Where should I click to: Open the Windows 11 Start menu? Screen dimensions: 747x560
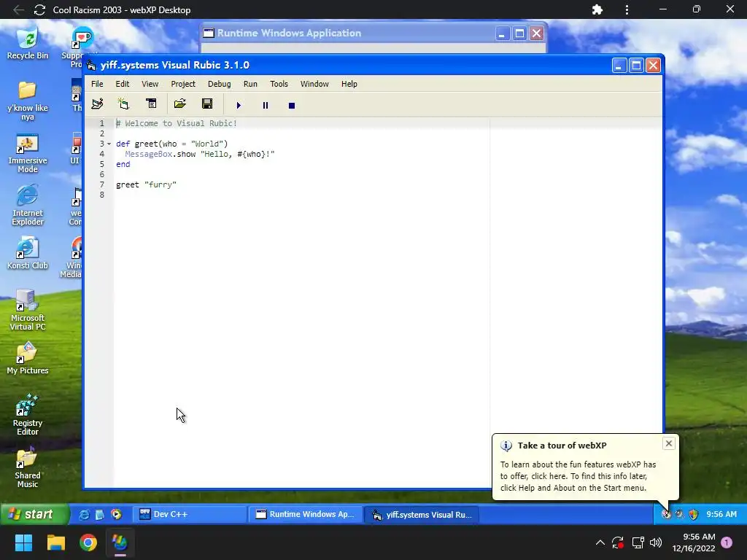pos(23,542)
